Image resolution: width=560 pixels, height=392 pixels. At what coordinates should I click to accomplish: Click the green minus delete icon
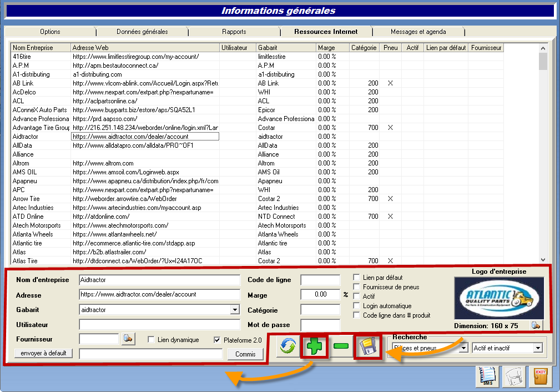(x=341, y=346)
